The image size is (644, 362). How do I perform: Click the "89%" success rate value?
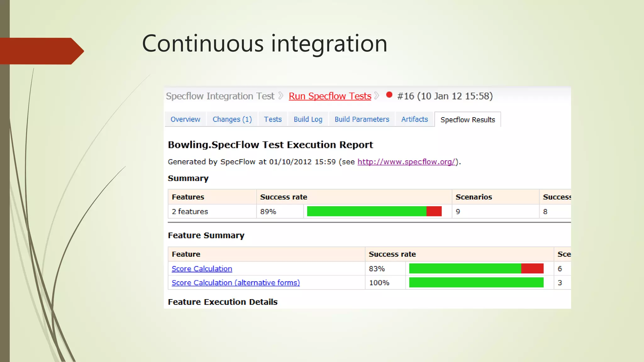click(x=268, y=212)
